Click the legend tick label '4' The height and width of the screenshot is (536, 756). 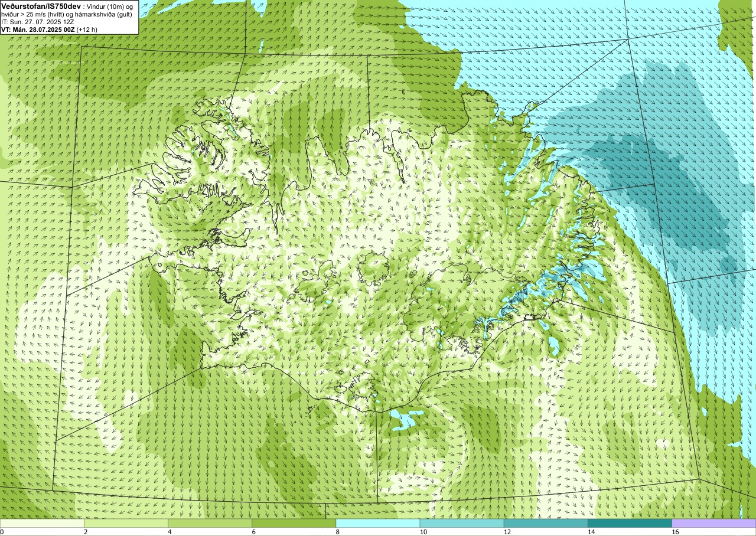coord(170,532)
